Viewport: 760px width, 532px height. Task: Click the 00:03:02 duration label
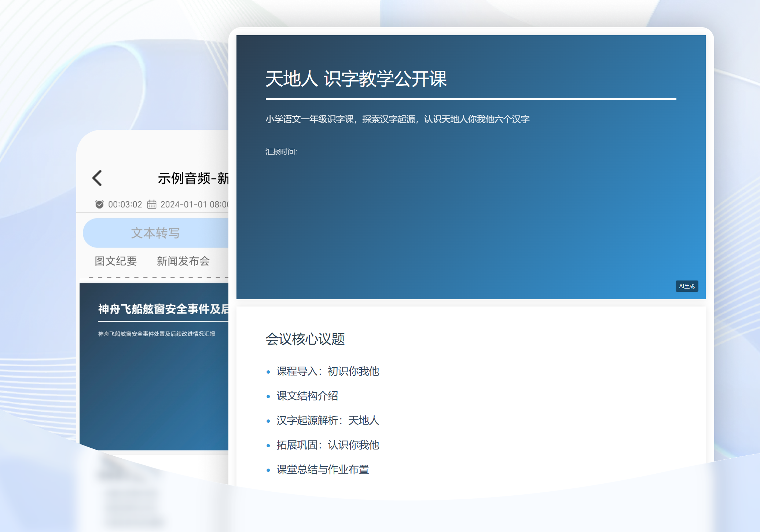[125, 205]
